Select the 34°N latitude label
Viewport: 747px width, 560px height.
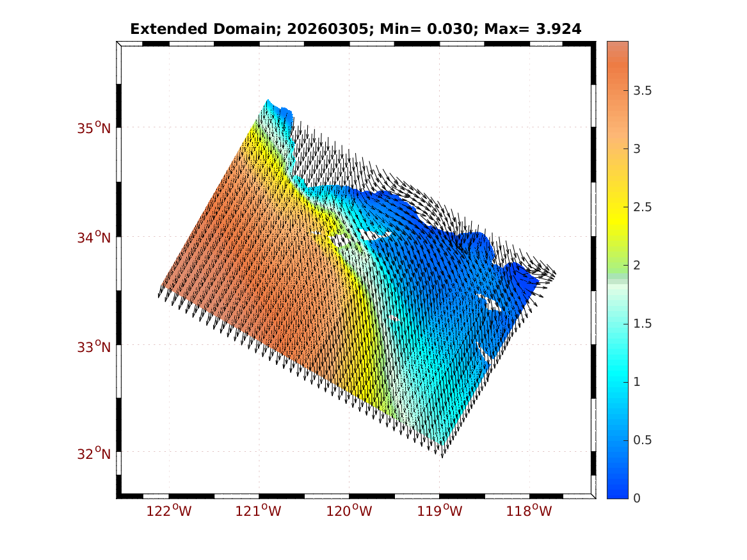tap(94, 237)
